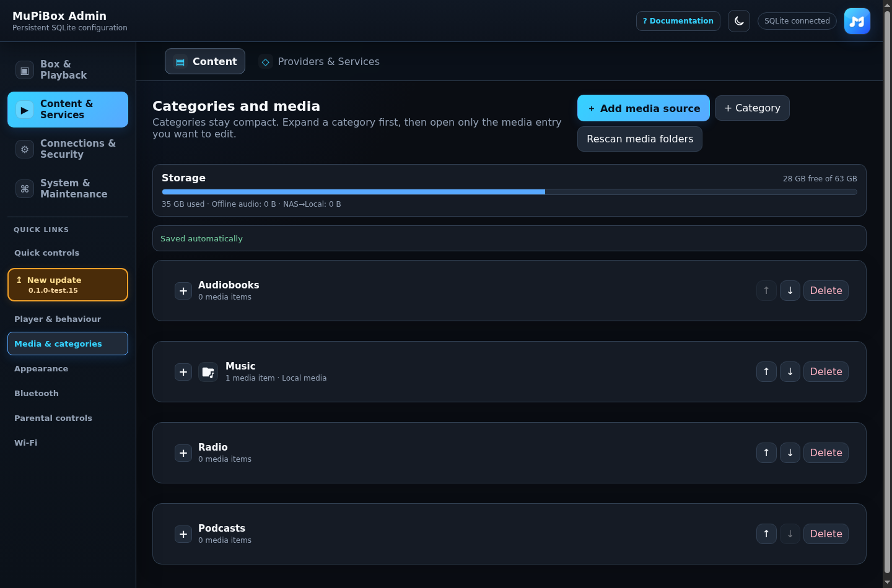
Task: Click the Storage usage progress bar
Action: (509, 192)
